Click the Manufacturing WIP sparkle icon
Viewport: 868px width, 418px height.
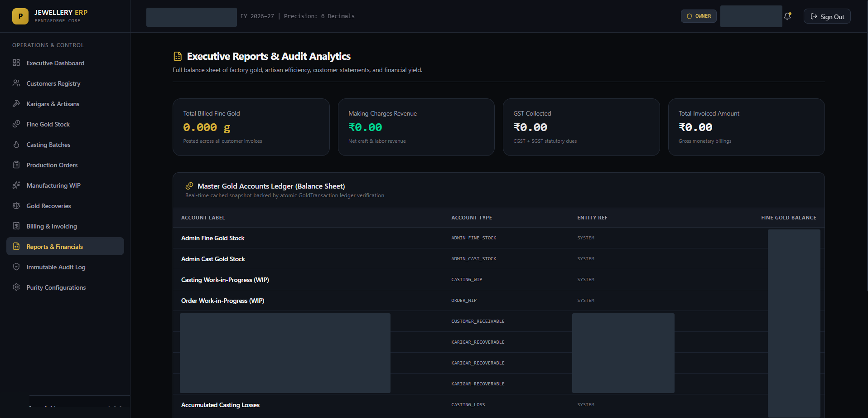[16, 185]
